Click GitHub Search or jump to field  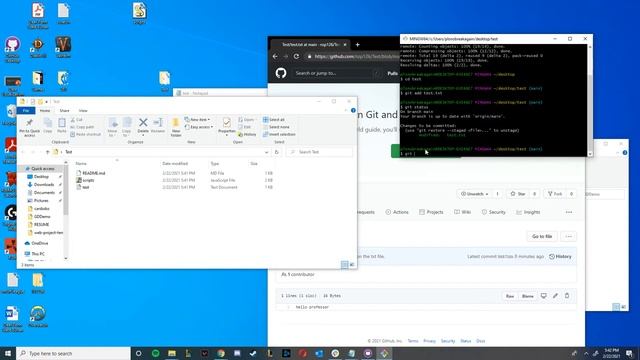pos(337,73)
